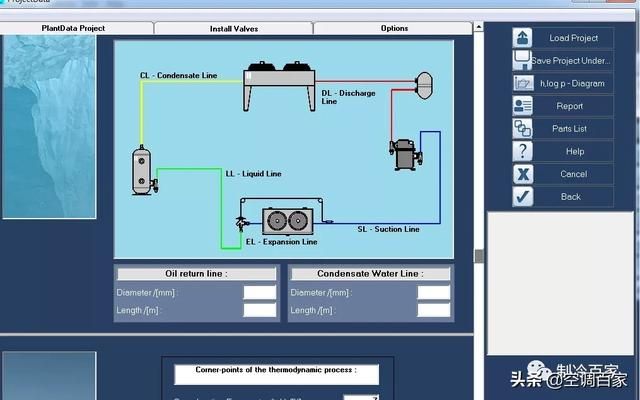640x400 pixels.
Task: Click the Oil return line Length field
Action: pyautogui.click(x=260, y=310)
